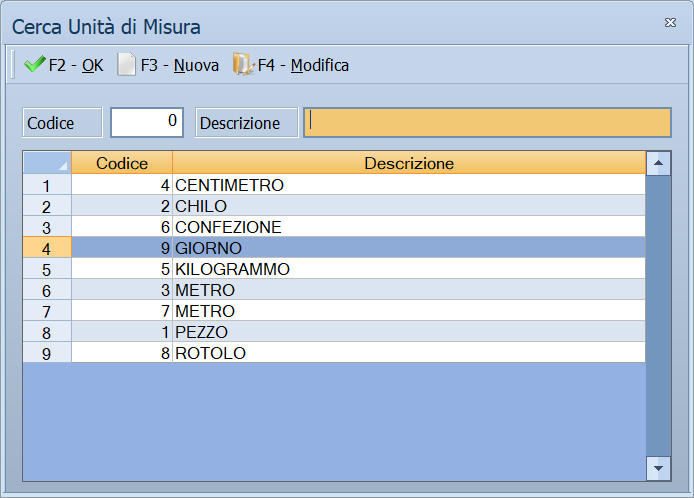The height and width of the screenshot is (498, 694).
Task: Click row header number 7
Action: click(x=47, y=311)
